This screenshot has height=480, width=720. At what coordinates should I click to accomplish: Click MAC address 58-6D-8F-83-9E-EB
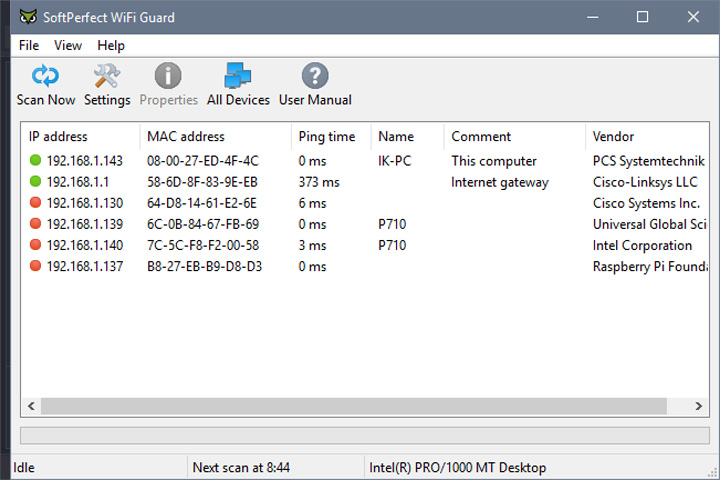202,182
